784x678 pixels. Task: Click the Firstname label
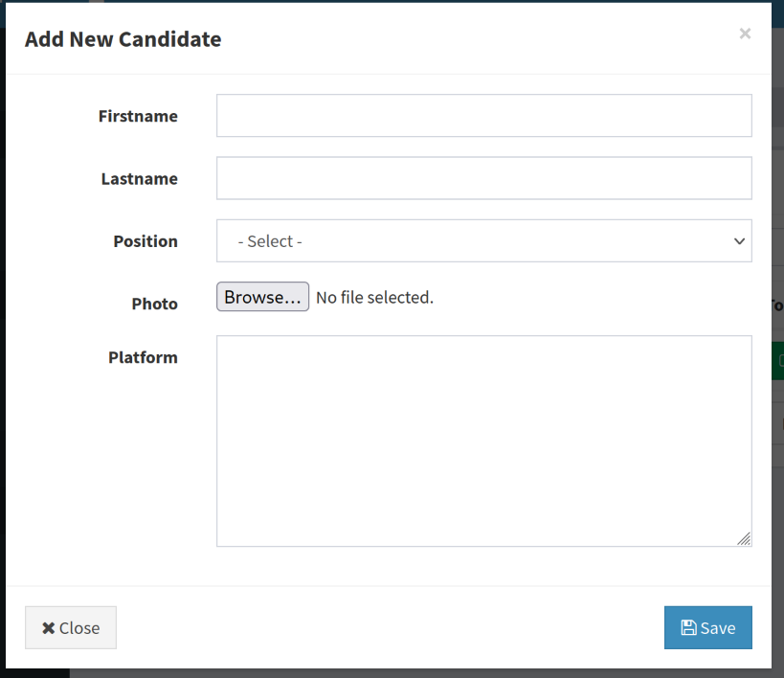pyautogui.click(x=138, y=116)
